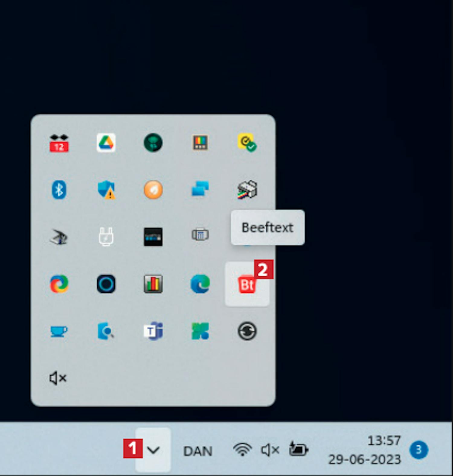The width and height of the screenshot is (453, 476).
Task: Switch the DAN keyboard language indicator
Action: pyautogui.click(x=198, y=451)
